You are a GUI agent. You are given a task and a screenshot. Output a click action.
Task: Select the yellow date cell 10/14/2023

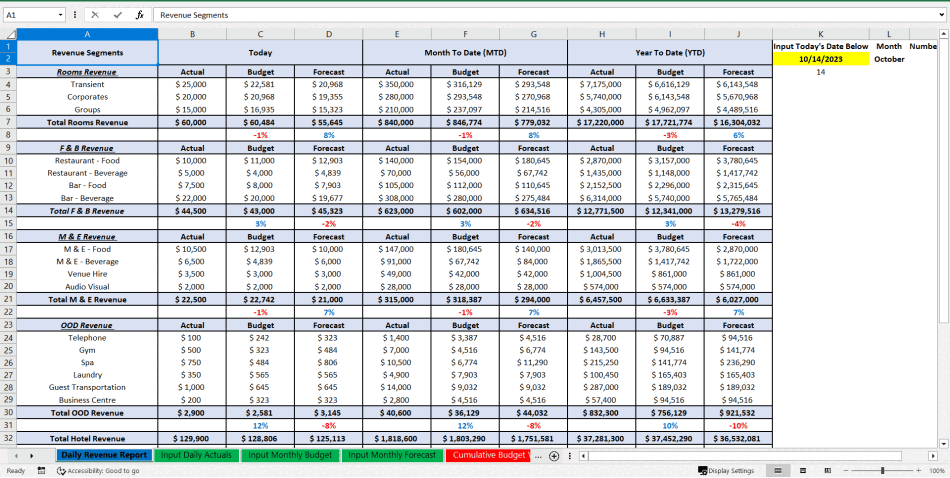820,59
